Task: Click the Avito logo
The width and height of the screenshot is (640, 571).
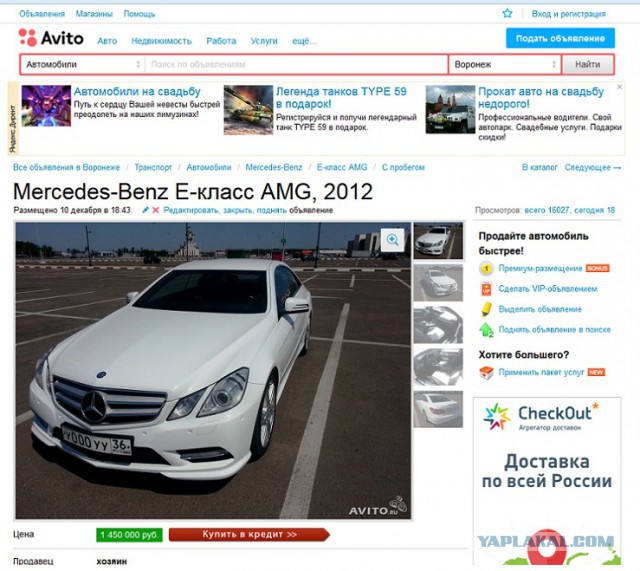Action: (x=51, y=38)
